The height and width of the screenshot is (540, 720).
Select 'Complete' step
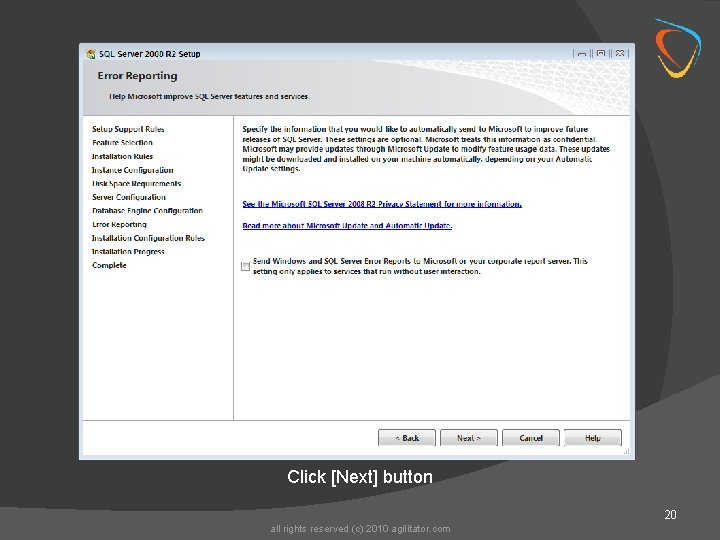tap(109, 265)
